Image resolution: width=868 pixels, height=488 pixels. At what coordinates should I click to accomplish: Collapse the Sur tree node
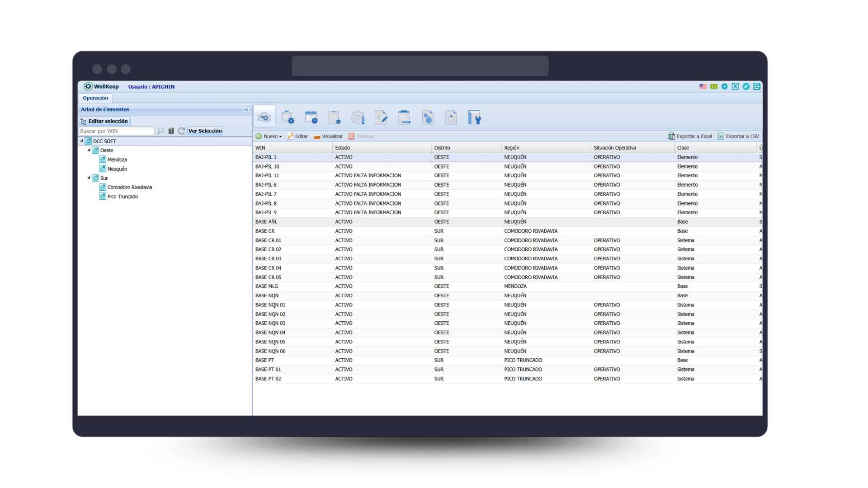pyautogui.click(x=89, y=178)
